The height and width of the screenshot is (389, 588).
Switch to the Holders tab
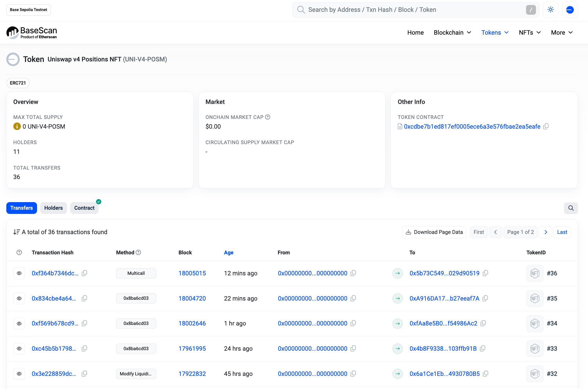click(x=53, y=208)
